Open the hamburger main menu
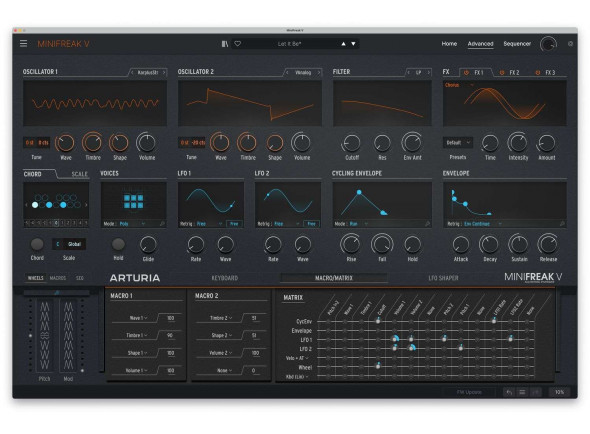The image size is (590, 434). pyautogui.click(x=23, y=44)
